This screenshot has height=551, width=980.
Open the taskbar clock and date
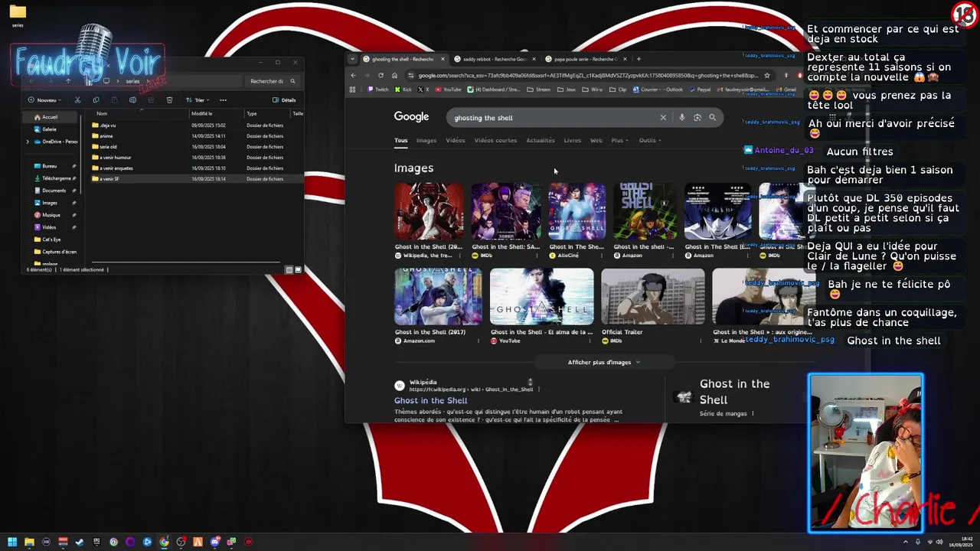(962, 542)
